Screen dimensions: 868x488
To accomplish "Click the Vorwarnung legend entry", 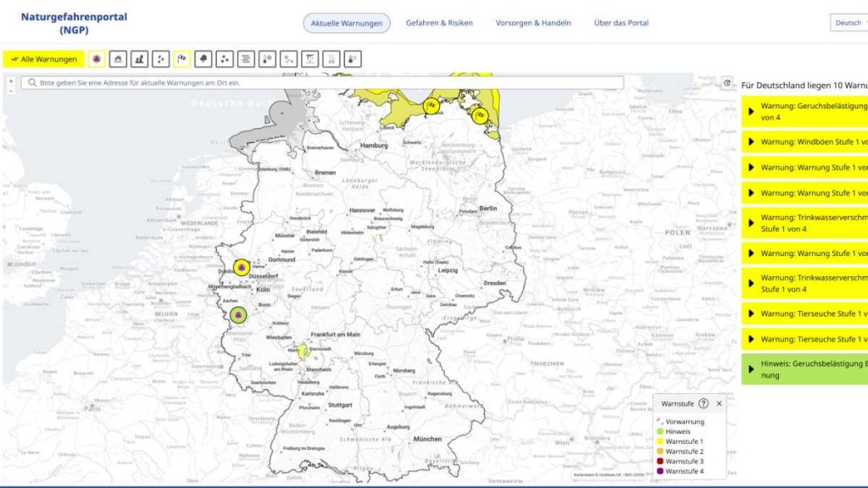I will pos(681,422).
